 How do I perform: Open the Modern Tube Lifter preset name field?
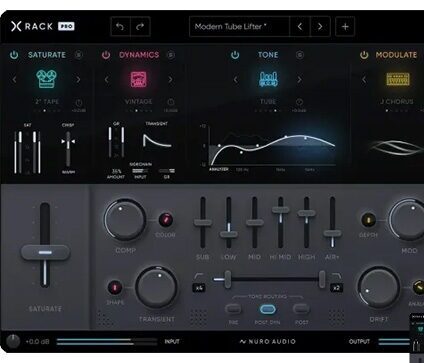pos(240,26)
